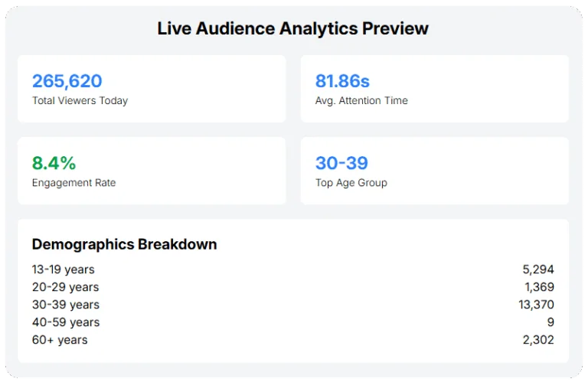The width and height of the screenshot is (588, 382).
Task: Click the Top Age Group label
Action: (x=351, y=183)
